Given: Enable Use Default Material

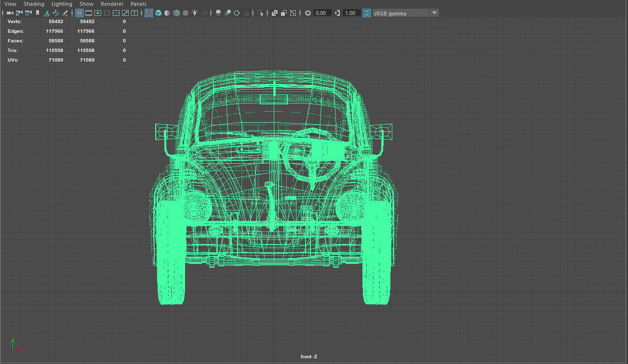Looking at the screenshot, I should [x=167, y=13].
